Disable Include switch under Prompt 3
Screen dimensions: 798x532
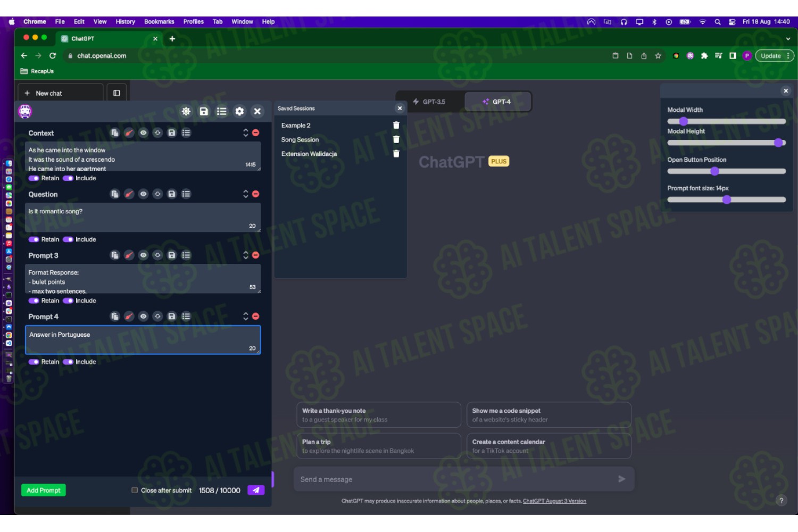[x=68, y=301]
